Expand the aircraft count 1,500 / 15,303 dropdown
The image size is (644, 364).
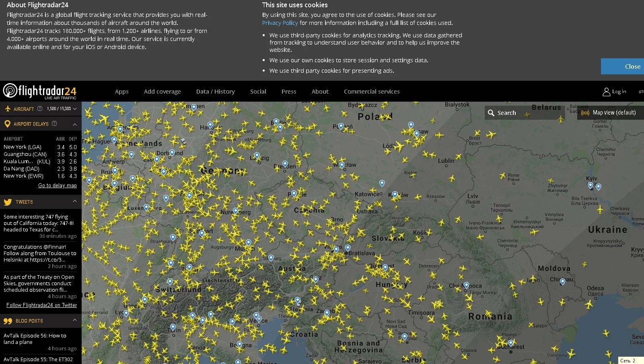[x=75, y=109]
